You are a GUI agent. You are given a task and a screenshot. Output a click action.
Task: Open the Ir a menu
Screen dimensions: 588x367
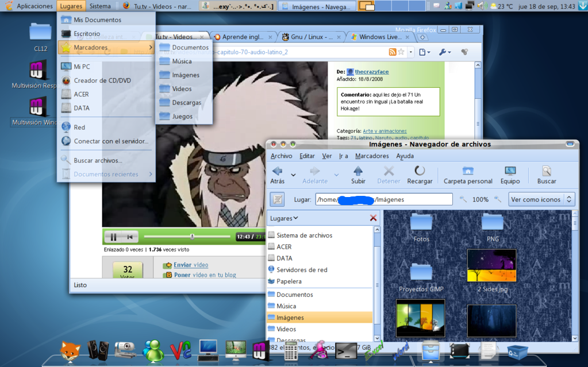pos(343,156)
